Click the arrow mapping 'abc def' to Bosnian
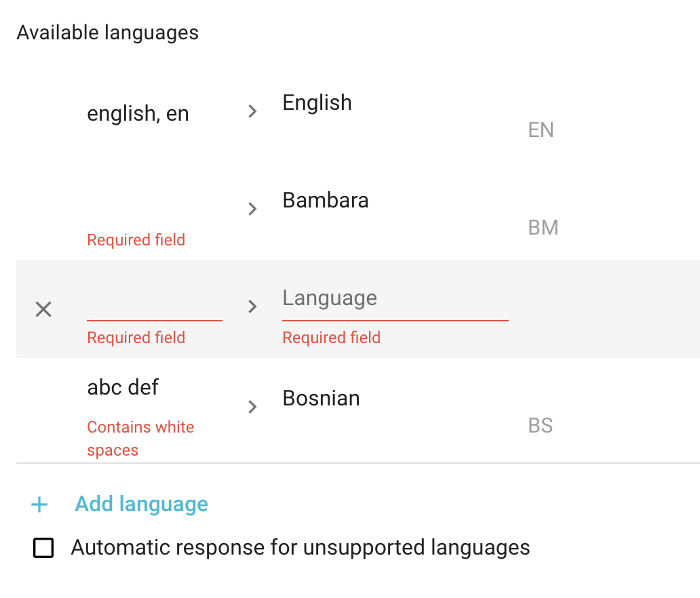This screenshot has height=598, width=700. click(252, 407)
